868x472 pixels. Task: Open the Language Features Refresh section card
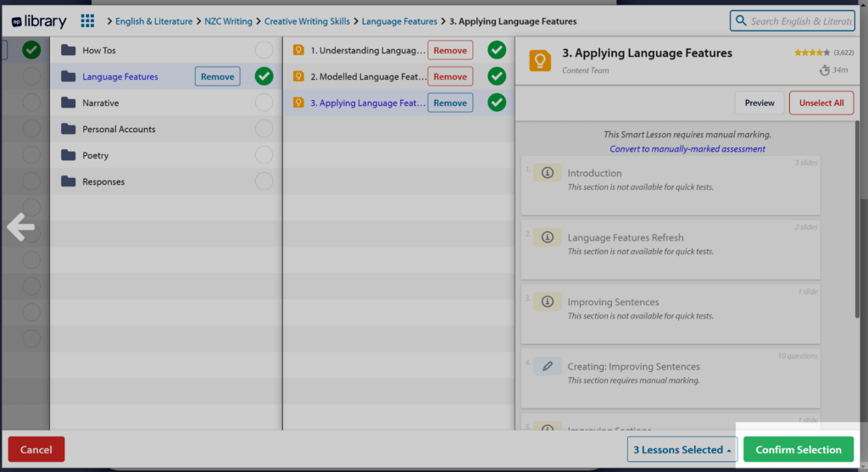click(x=670, y=250)
